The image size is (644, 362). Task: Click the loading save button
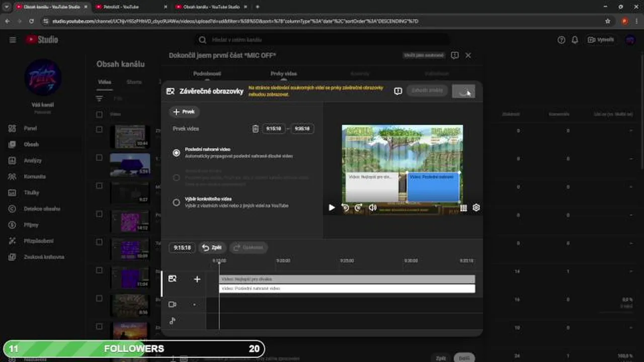(x=463, y=91)
